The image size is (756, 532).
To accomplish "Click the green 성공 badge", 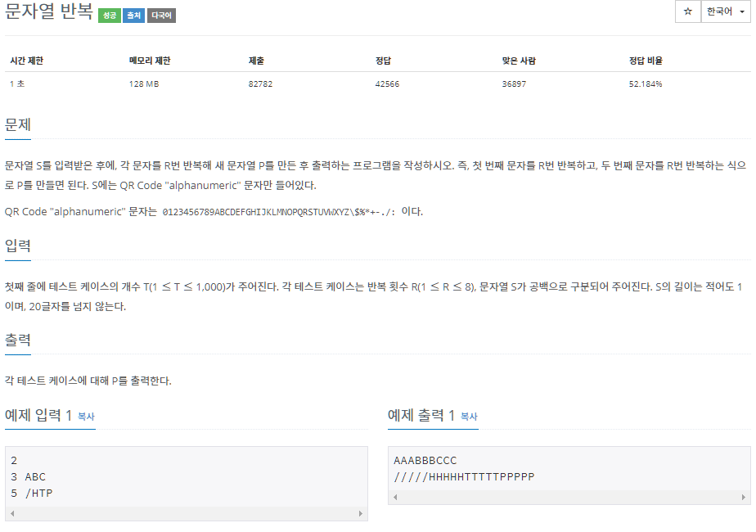I will [110, 16].
